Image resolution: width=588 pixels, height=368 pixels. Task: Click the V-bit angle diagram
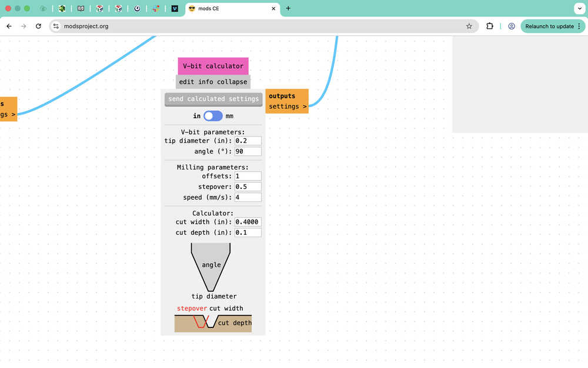click(x=211, y=267)
